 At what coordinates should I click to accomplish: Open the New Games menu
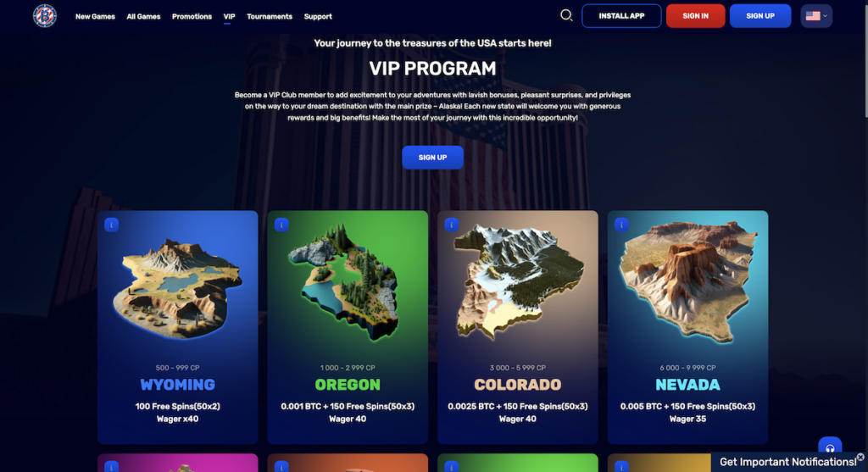pos(95,17)
